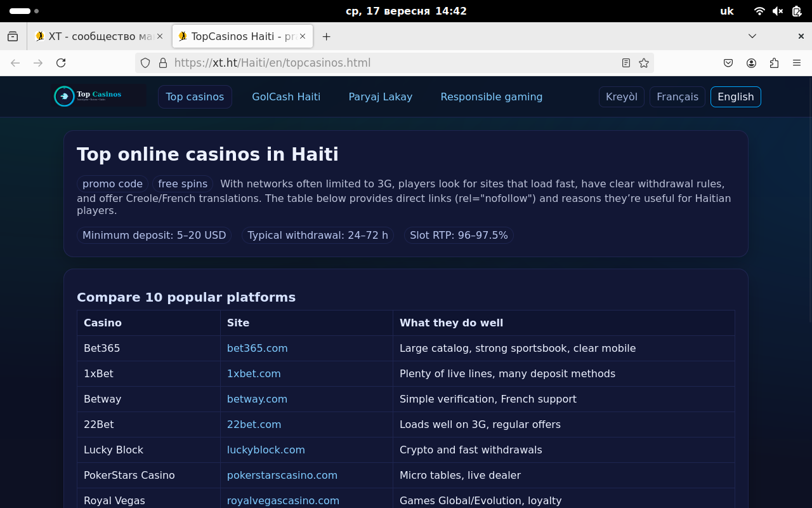
Task: Open the pokerstarscasino.com link
Action: coord(282,475)
